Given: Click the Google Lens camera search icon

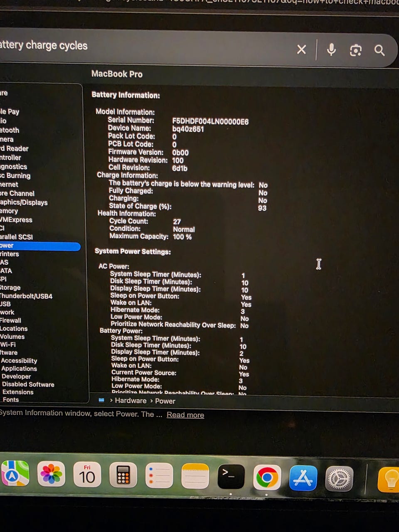Looking at the screenshot, I should (355, 50).
